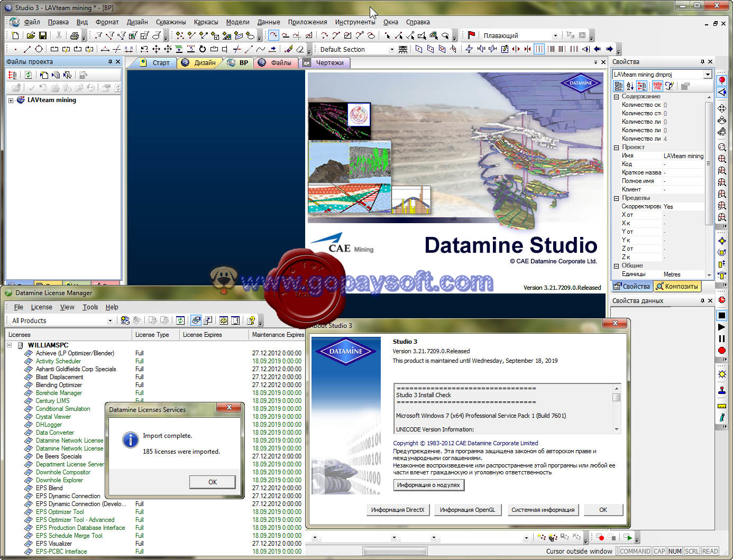Viewport: 733px width, 560px height.
Task: Open the LAVteam mining.dmproj dropdown
Action: [x=709, y=74]
